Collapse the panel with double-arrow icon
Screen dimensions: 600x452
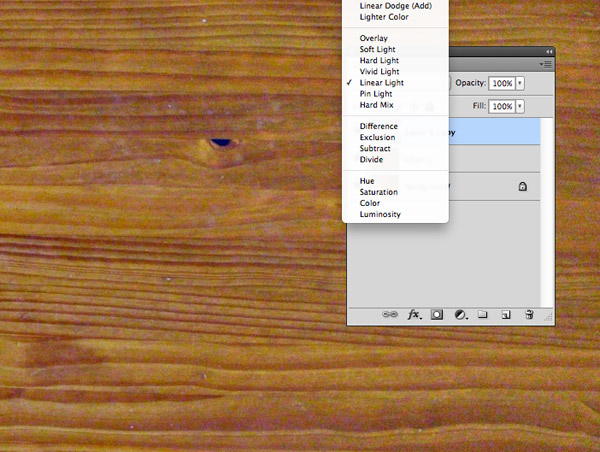(548, 51)
